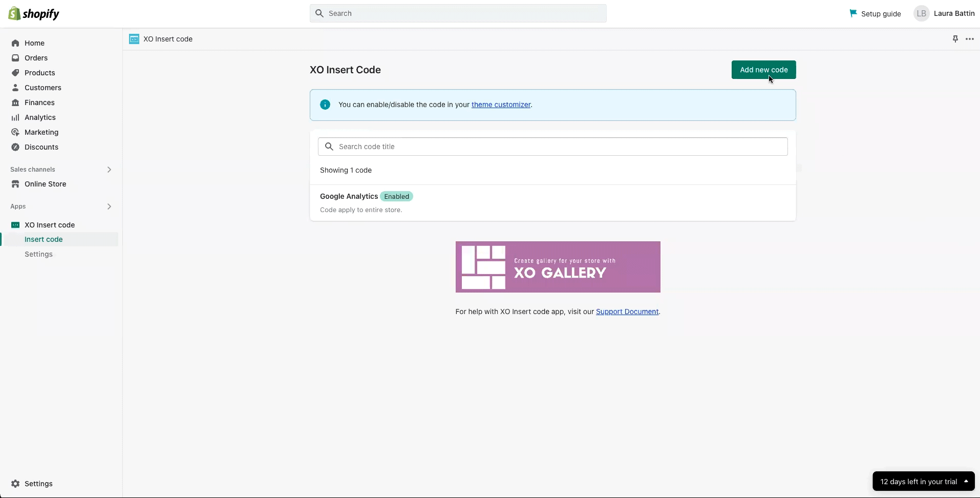Screen dimensions: 980x498
Task: Open the Google Analytics code entry
Action: [552, 203]
